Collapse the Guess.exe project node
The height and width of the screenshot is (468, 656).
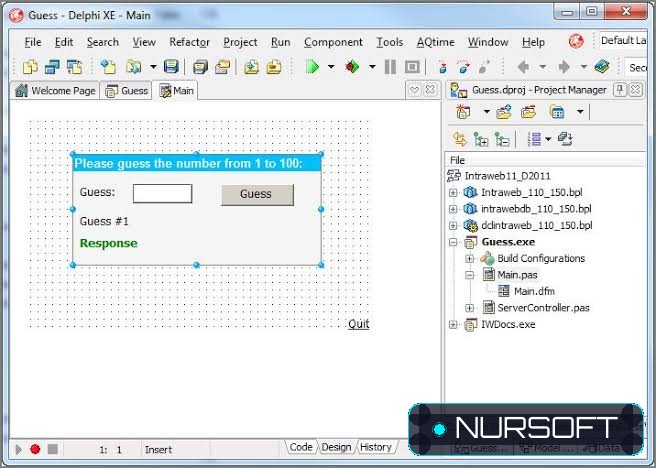coord(453,242)
